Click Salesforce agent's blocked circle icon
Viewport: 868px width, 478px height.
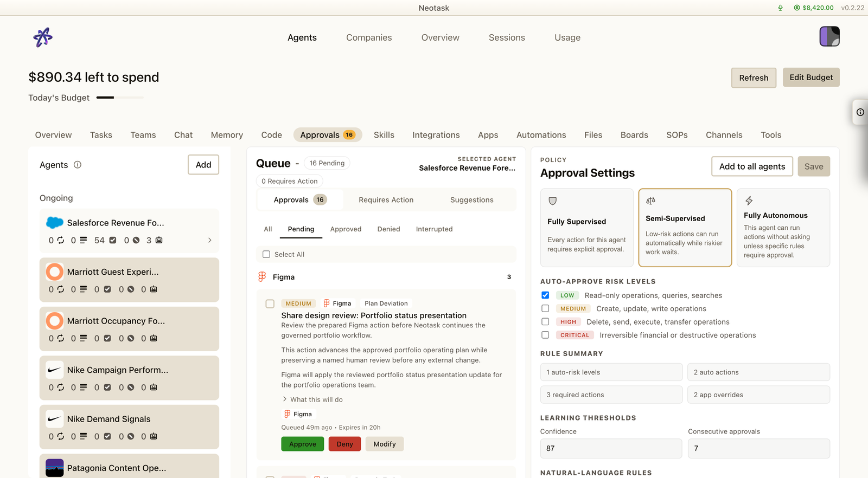coord(136,240)
